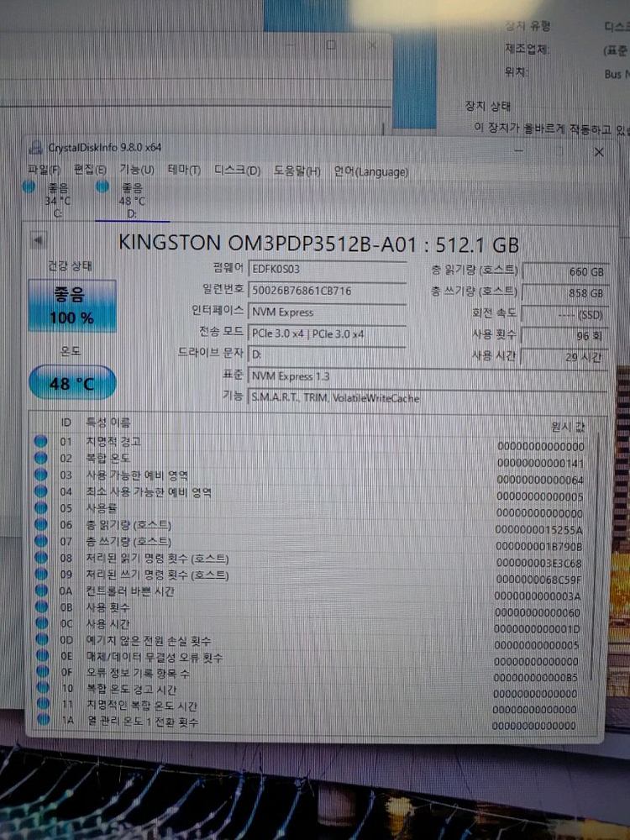
Task: Click the transfer mode field PCIe 3.0 x4
Action: click(x=328, y=333)
